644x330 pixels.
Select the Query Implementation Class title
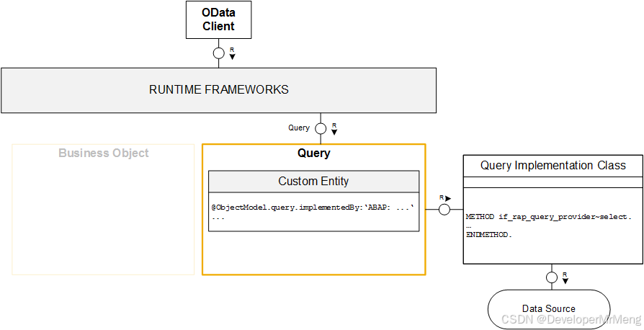553,166
